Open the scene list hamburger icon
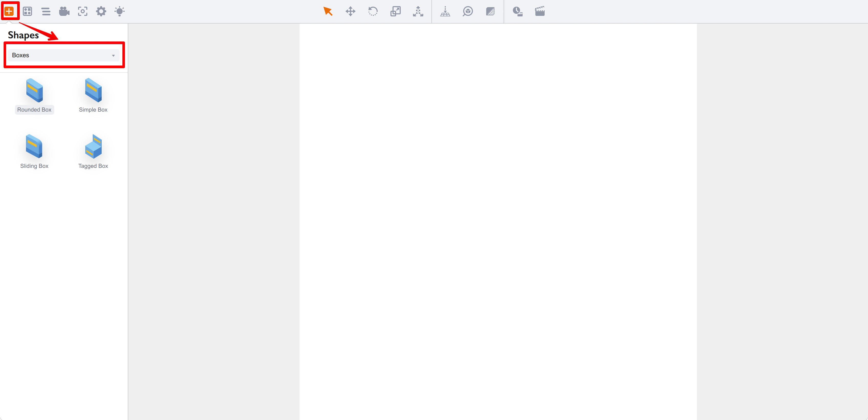Screen dimensions: 868x420 pyautogui.click(x=46, y=12)
